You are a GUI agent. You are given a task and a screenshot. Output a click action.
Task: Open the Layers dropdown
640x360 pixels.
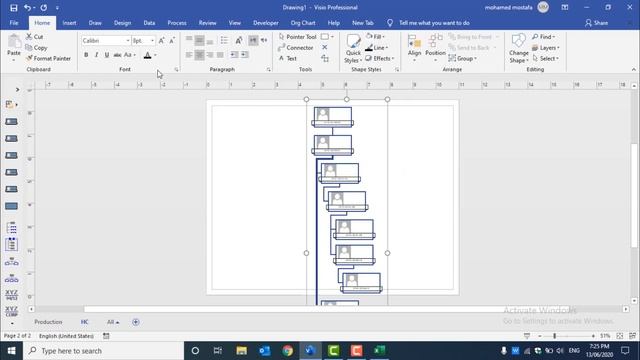[x=545, y=48]
